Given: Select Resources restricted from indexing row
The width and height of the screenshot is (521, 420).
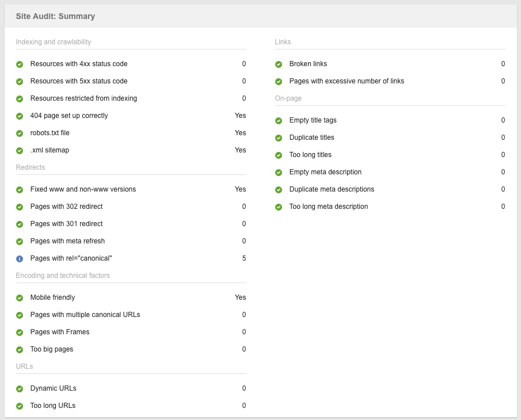Looking at the screenshot, I should (131, 98).
